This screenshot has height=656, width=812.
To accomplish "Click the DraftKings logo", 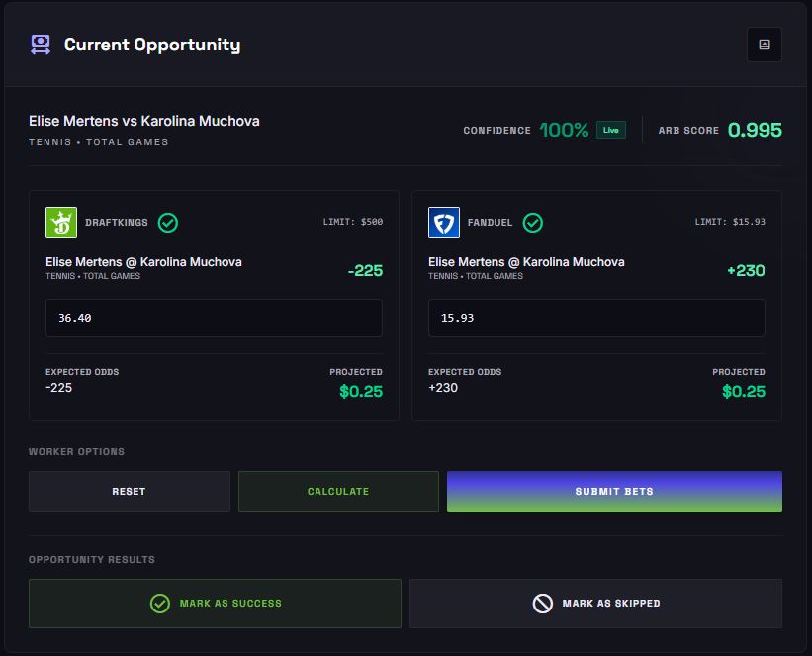I will tap(61, 223).
